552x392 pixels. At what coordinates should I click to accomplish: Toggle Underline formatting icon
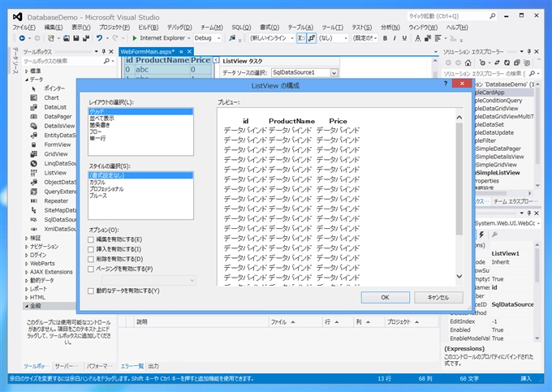pos(404,38)
